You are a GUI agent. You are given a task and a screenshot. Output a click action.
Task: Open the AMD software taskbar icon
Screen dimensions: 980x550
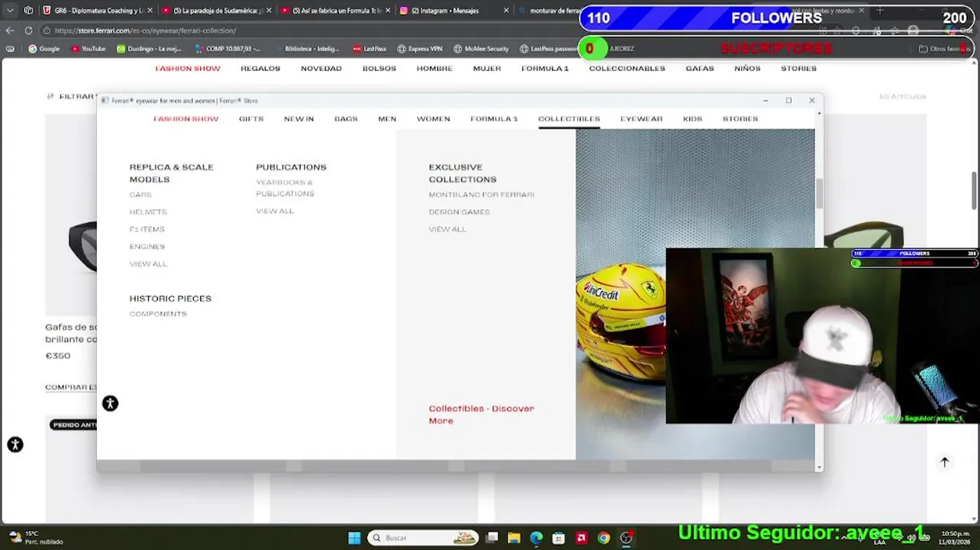581,538
